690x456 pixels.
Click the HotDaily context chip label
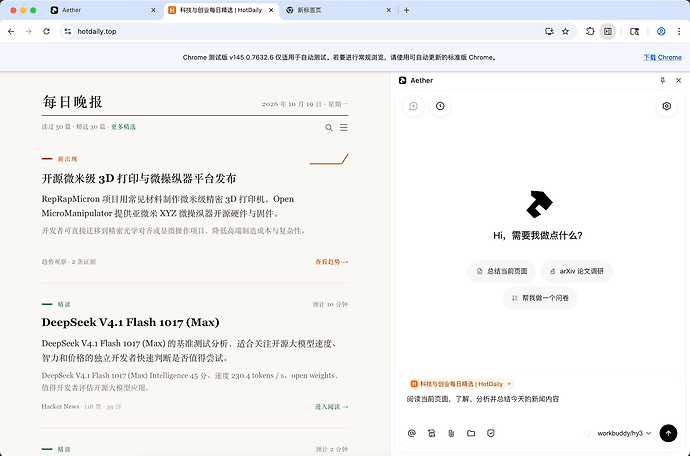coord(461,384)
